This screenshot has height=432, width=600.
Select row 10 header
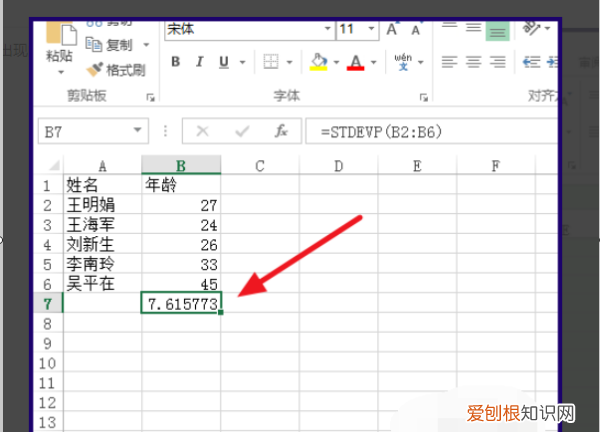(48, 363)
